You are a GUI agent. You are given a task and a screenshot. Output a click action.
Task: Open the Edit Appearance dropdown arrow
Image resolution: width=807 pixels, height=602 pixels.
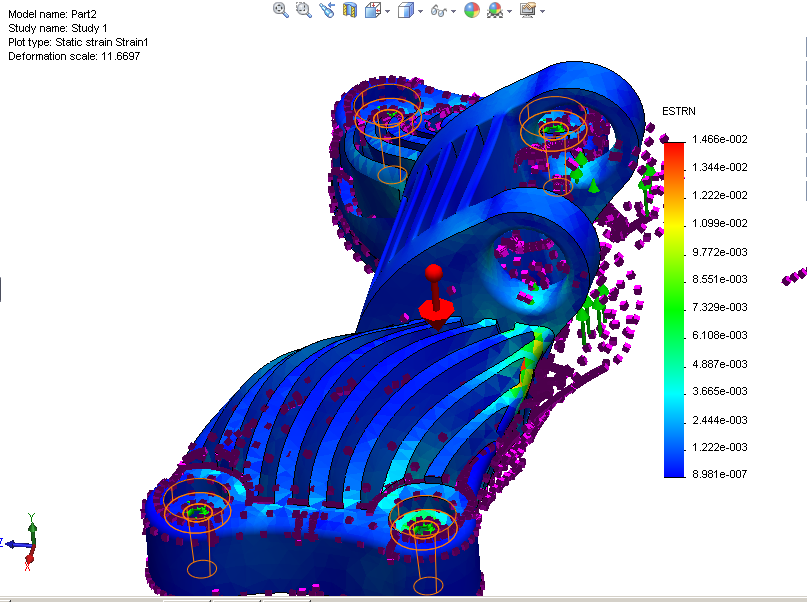[544, 11]
